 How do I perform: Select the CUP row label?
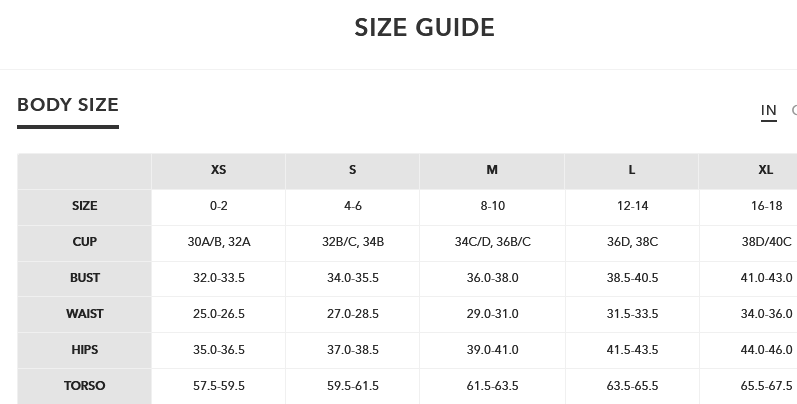coord(85,242)
